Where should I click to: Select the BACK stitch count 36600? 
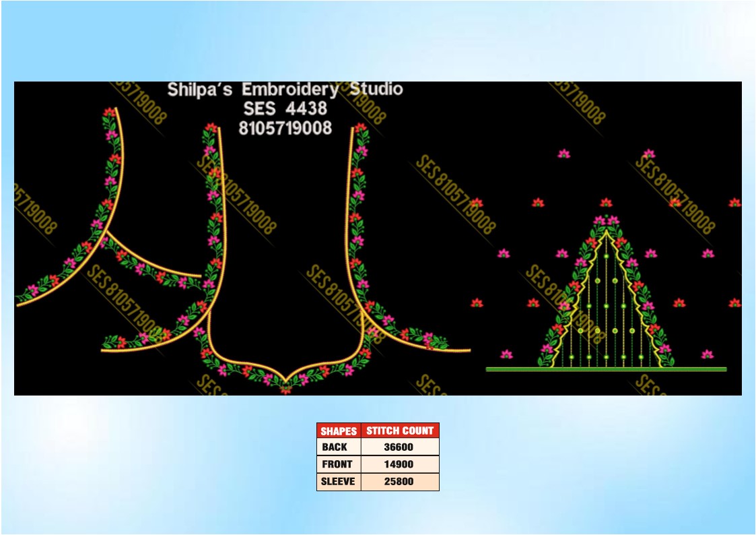(x=400, y=447)
